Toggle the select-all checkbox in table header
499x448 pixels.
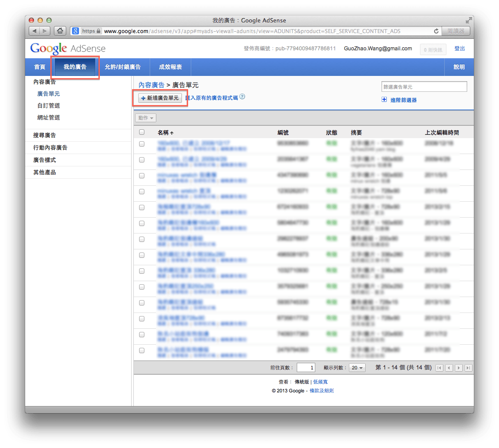tap(142, 132)
